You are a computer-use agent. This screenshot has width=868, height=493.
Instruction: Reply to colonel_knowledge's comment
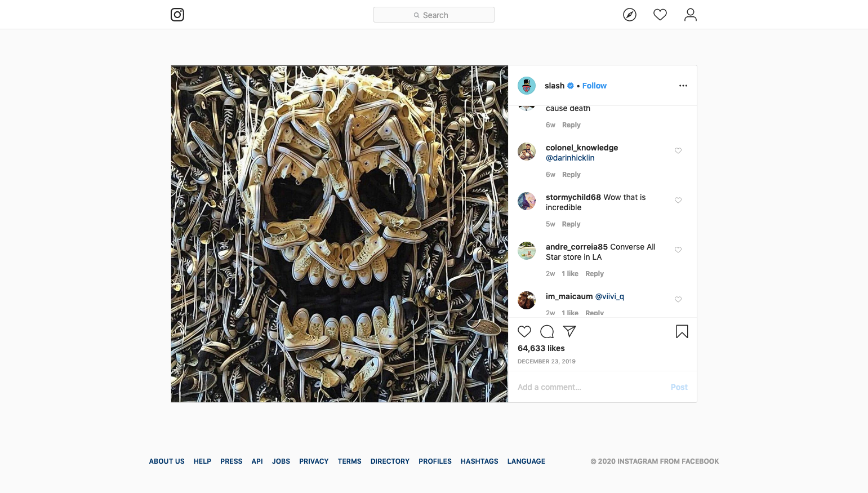571,175
